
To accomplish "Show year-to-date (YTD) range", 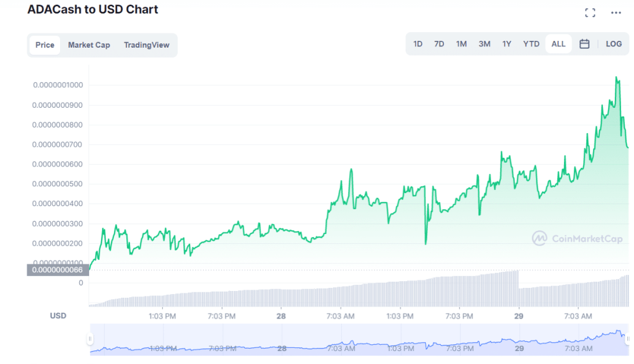I will [x=531, y=44].
